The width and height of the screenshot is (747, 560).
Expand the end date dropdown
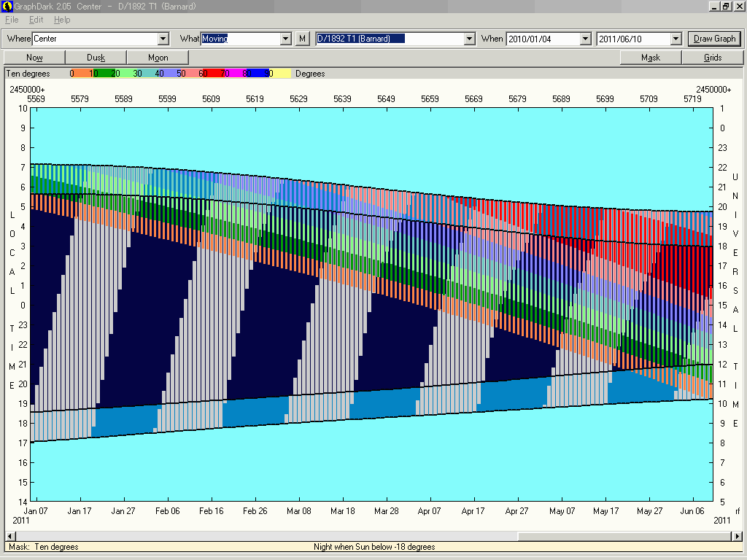(676, 39)
